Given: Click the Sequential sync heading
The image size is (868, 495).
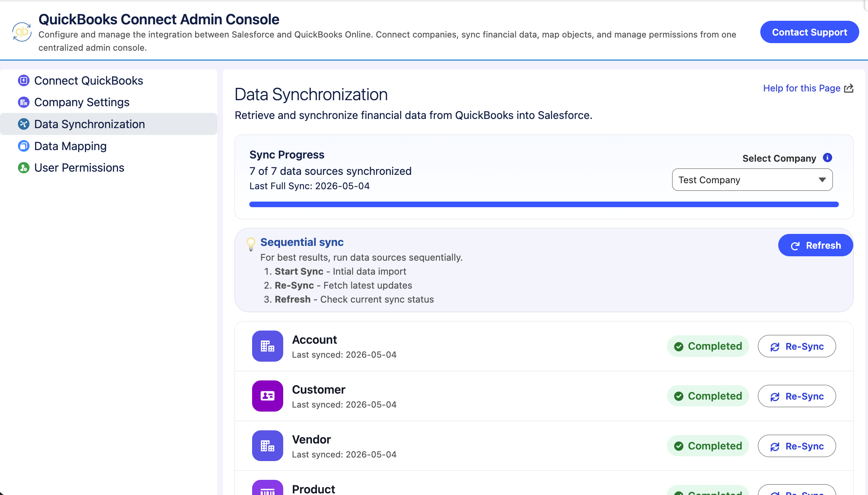Looking at the screenshot, I should click(302, 242).
